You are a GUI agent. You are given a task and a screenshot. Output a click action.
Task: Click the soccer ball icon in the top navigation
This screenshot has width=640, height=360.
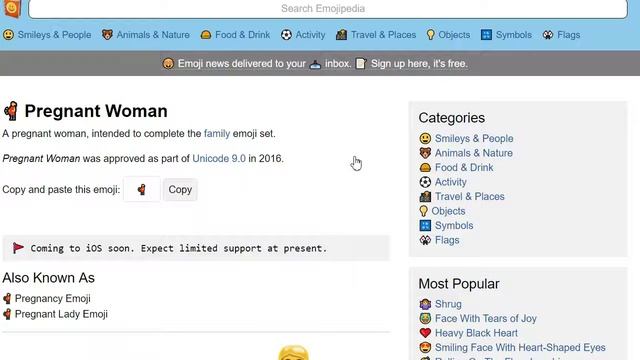coord(286,35)
